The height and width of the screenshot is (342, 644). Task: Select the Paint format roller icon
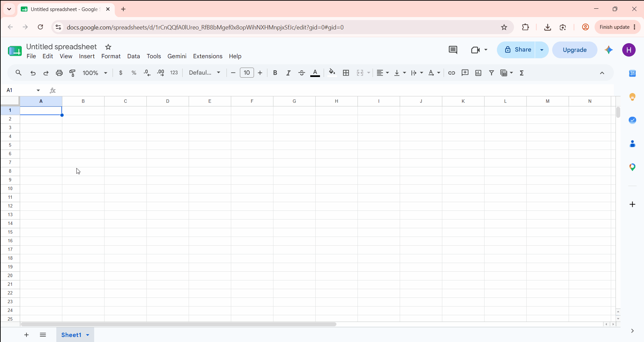pos(72,73)
